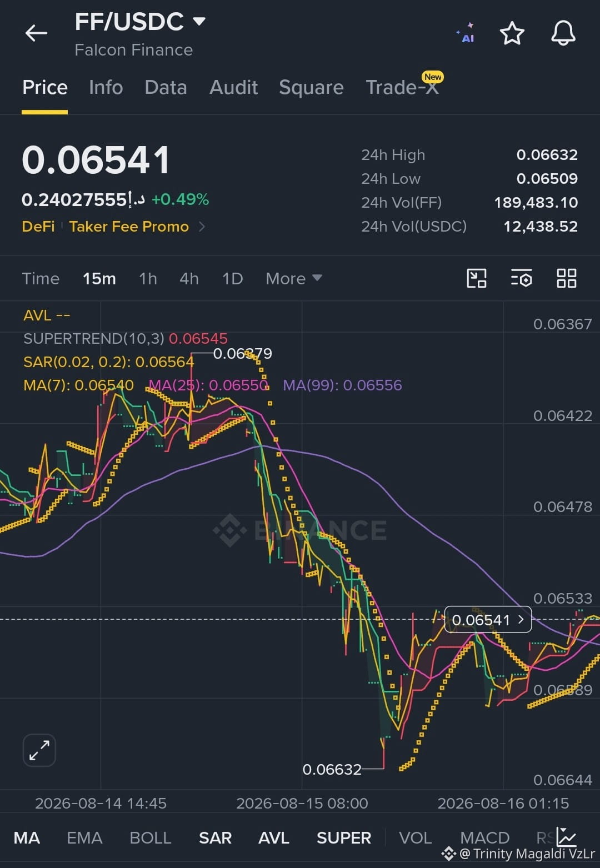Open the Taker Fee Promo link
This screenshot has height=868, width=600.
coord(129,227)
